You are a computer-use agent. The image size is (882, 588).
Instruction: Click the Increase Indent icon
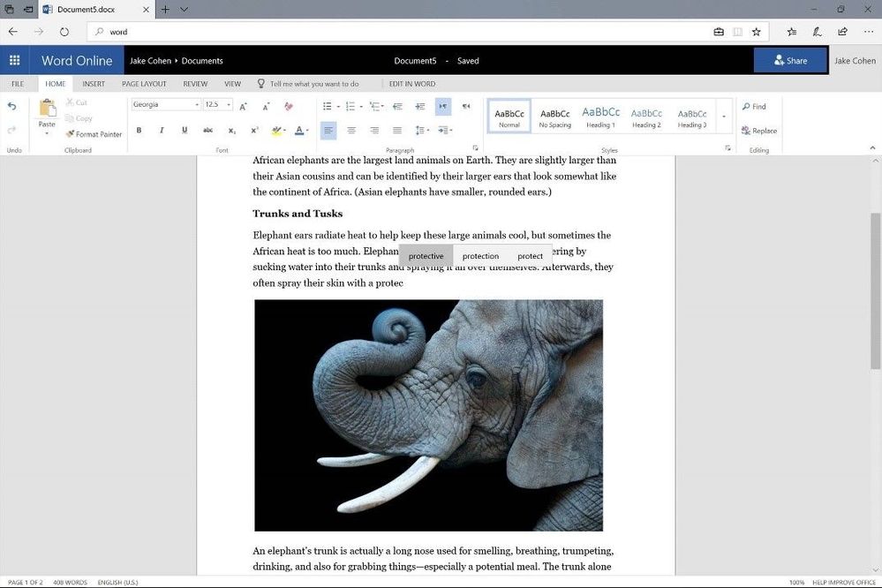coord(420,106)
